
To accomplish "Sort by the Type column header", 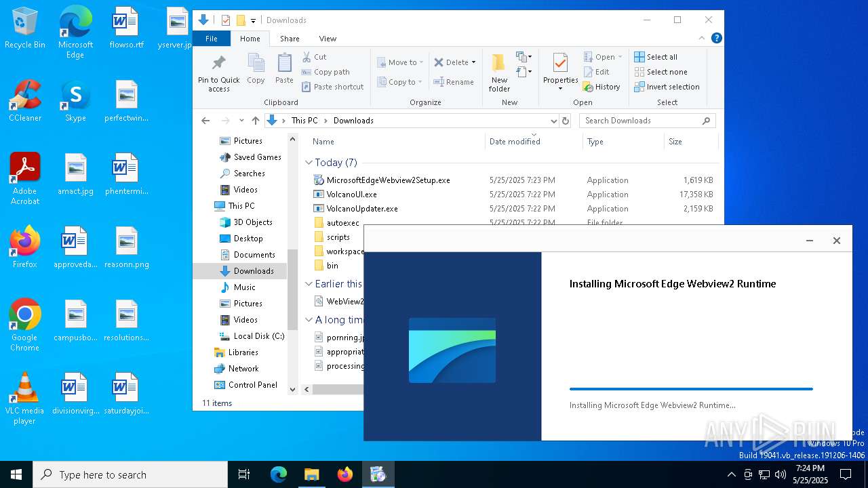I will click(623, 142).
